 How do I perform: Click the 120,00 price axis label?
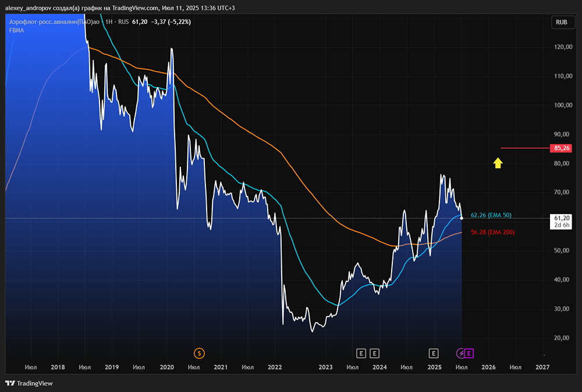coord(563,47)
